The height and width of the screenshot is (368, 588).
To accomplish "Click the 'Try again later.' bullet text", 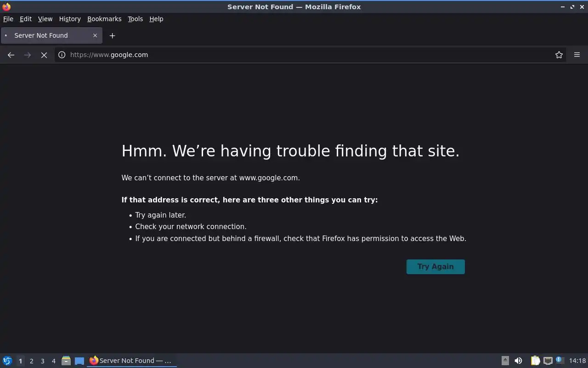I will pos(160,215).
